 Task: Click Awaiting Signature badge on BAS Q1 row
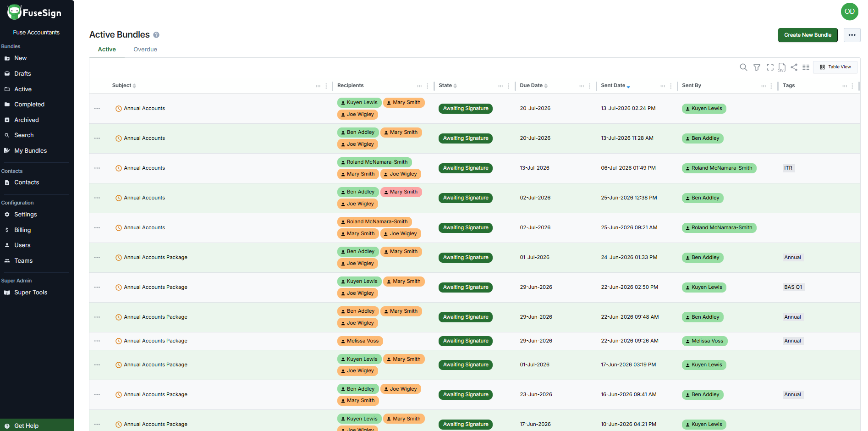point(466,287)
